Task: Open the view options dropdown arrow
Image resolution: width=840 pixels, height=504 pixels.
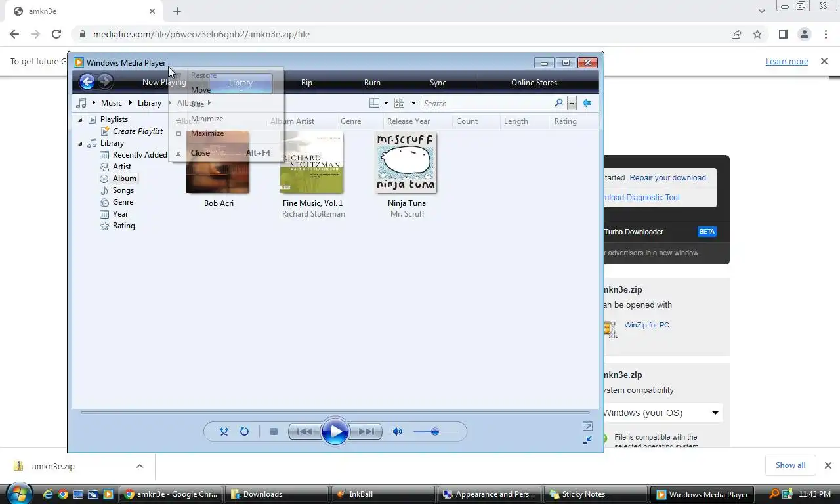Action: coord(413,103)
